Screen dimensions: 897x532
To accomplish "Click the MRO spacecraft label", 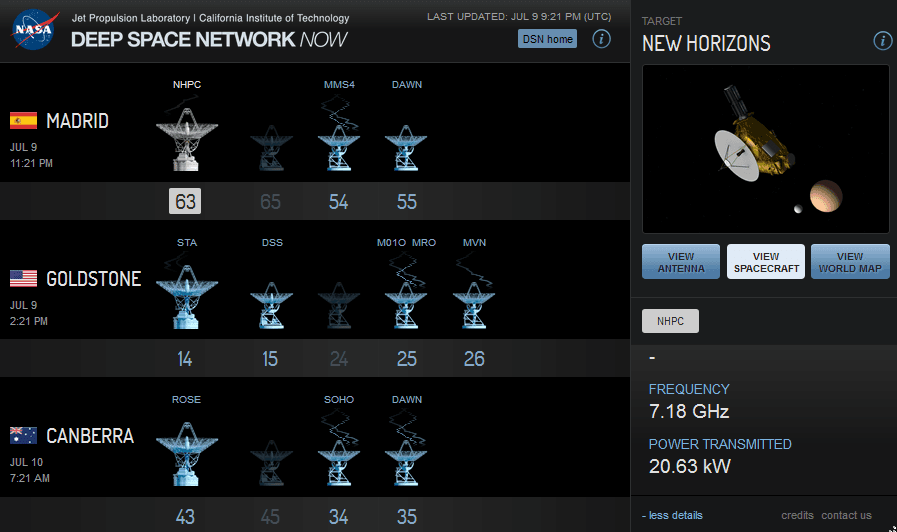I will (424, 243).
